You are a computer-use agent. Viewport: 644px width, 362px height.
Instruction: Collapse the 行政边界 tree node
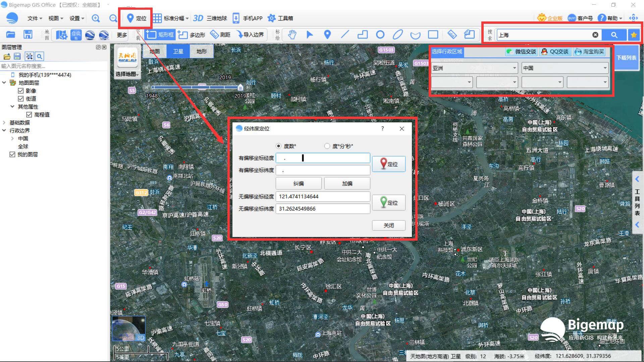[x=4, y=130]
